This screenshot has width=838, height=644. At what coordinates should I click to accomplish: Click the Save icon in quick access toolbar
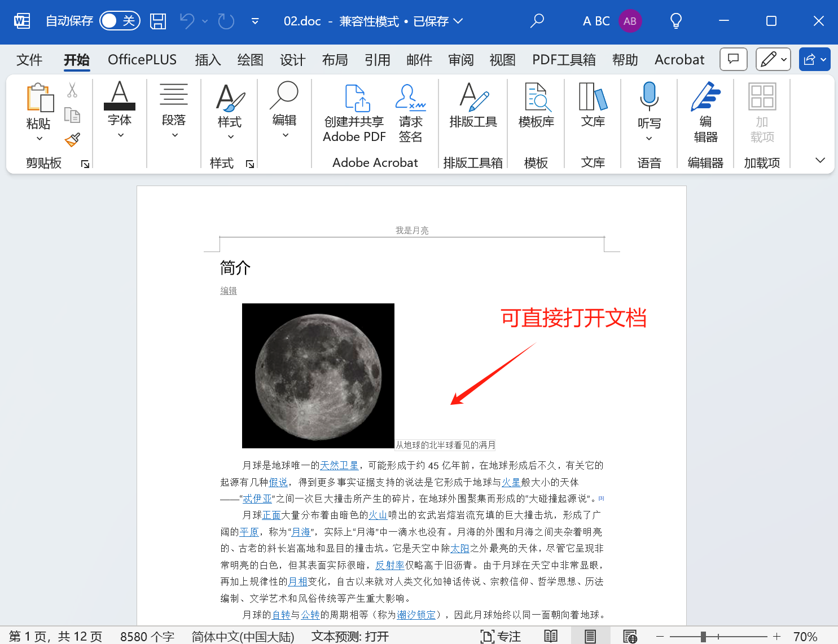(158, 21)
